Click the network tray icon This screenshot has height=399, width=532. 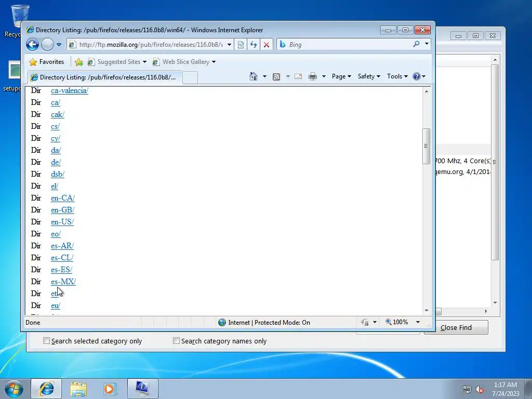[x=467, y=390]
